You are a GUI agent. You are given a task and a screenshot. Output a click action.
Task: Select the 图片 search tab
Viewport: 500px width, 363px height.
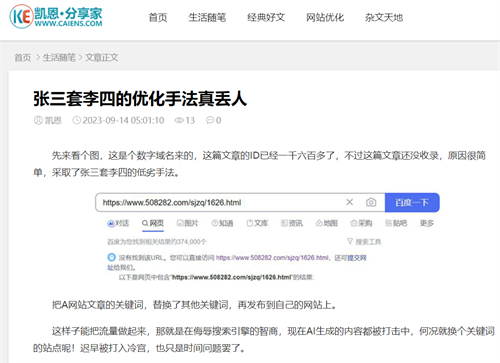coord(187,223)
